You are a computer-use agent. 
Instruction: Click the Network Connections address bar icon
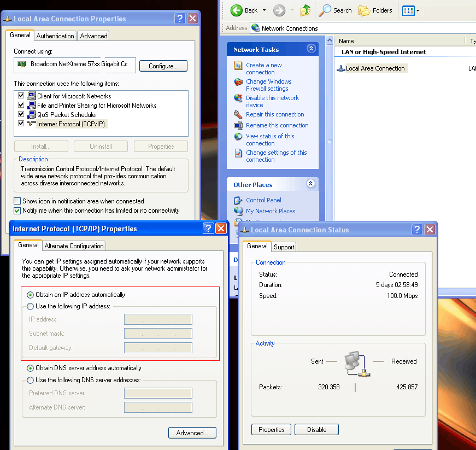[x=256, y=28]
